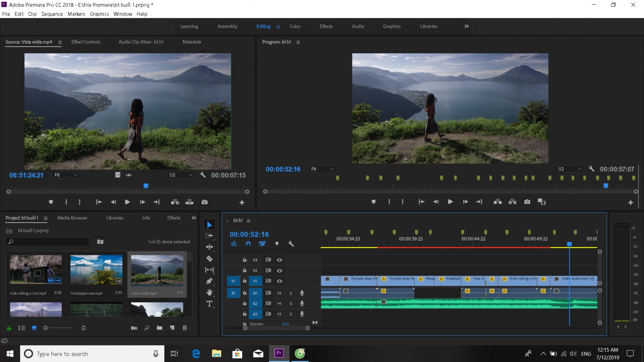Open the Sequence menu
Screen dimensions: 644x362
coord(52,14)
